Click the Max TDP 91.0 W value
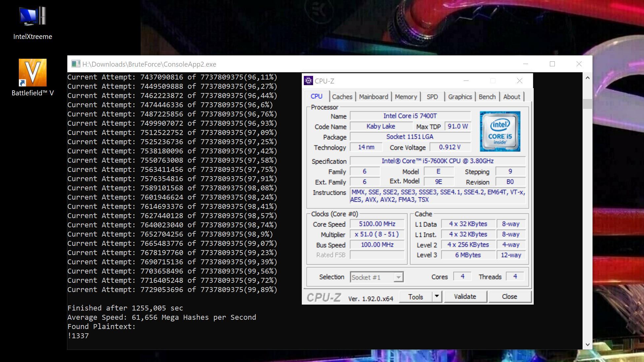644x362 pixels. point(458,126)
